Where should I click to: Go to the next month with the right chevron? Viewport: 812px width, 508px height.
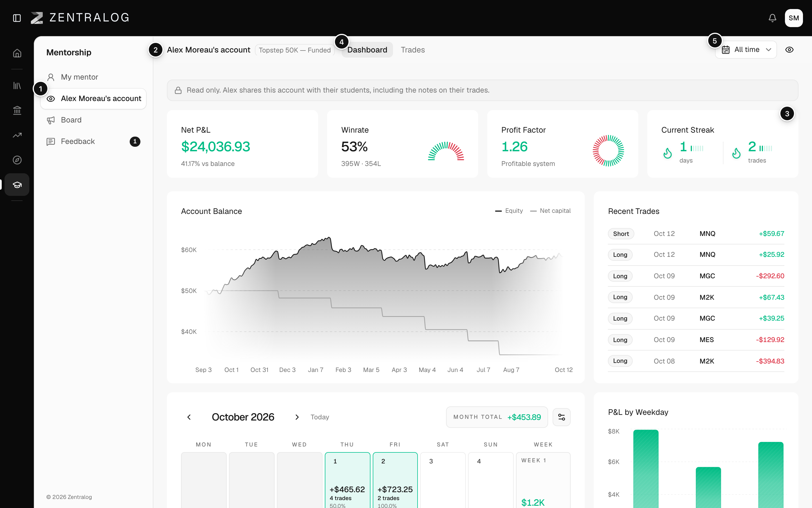[297, 417]
